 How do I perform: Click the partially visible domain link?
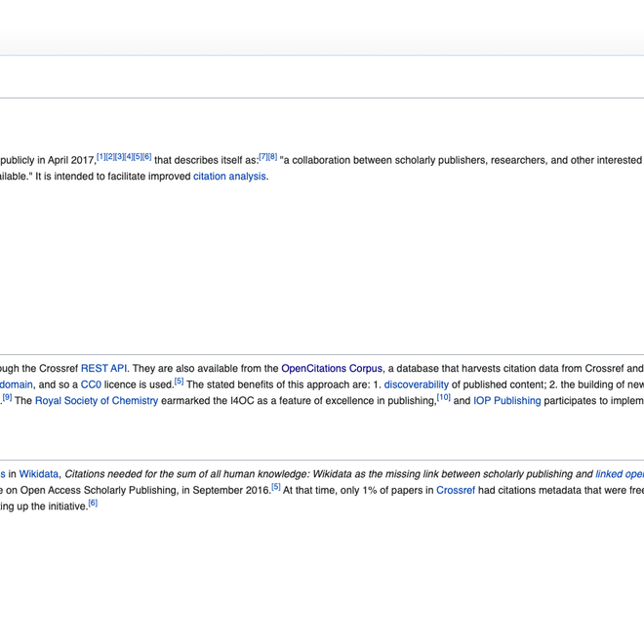[x=17, y=384]
